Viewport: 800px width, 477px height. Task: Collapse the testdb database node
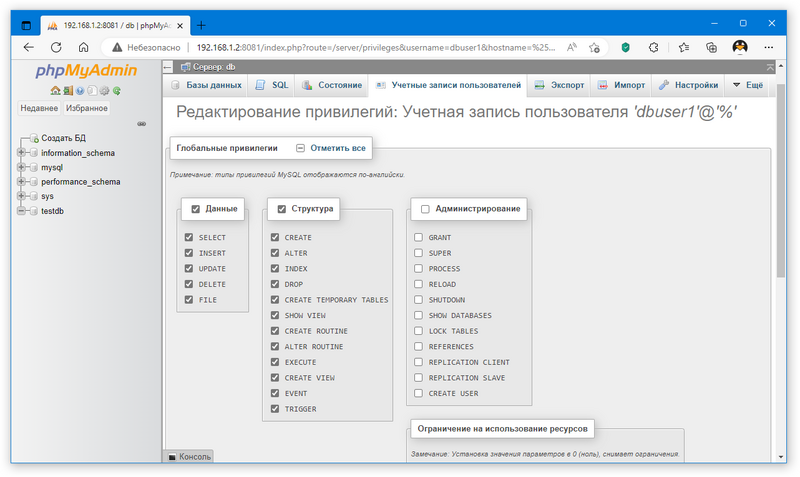tap(21, 211)
